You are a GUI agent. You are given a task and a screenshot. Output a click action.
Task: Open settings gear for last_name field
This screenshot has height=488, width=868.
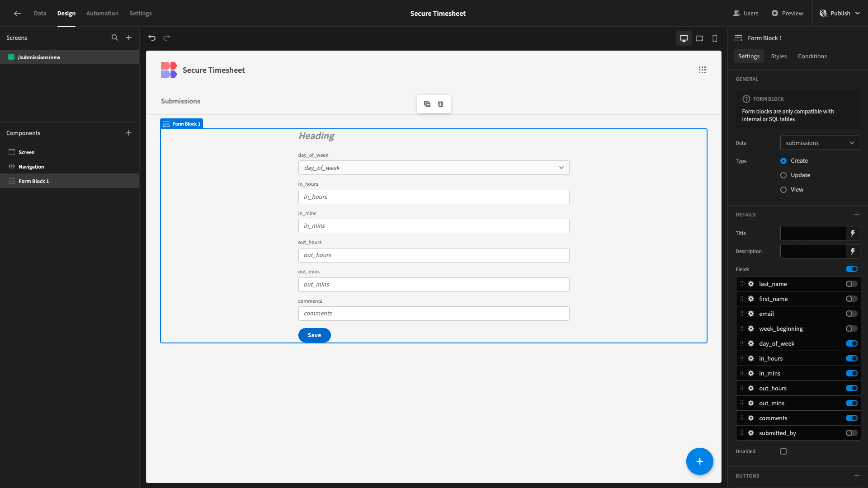[x=751, y=284]
